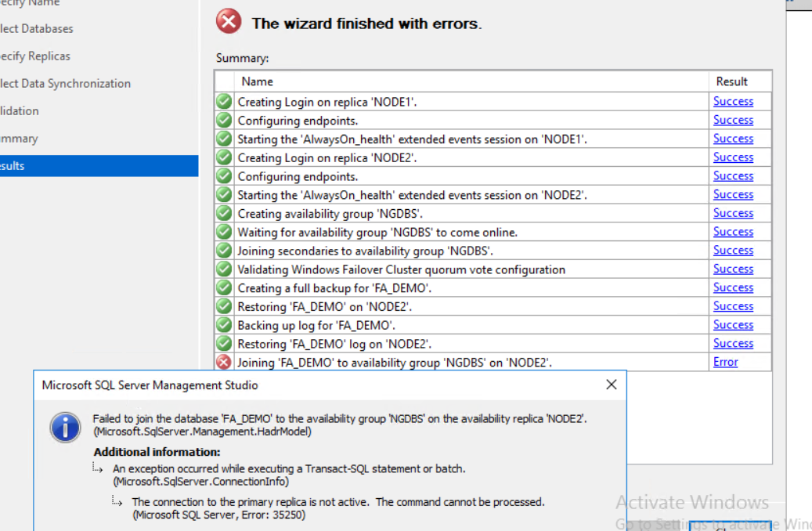Image resolution: width=812 pixels, height=531 pixels.
Task: Click success icon for Restoring 'FA_DEMO' on 'NODE2'
Action: tap(224, 306)
